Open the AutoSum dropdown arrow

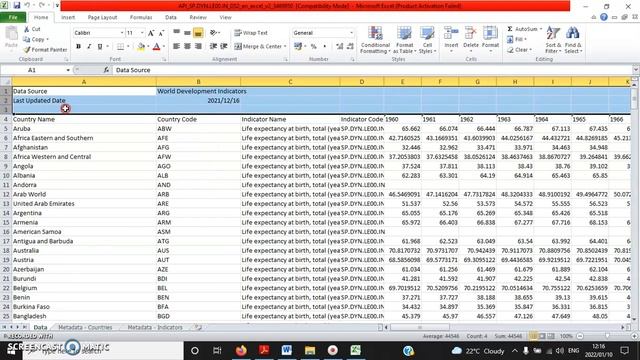[541, 29]
